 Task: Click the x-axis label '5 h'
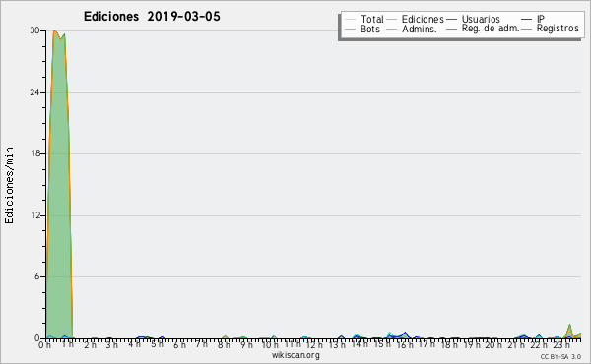coord(157,344)
